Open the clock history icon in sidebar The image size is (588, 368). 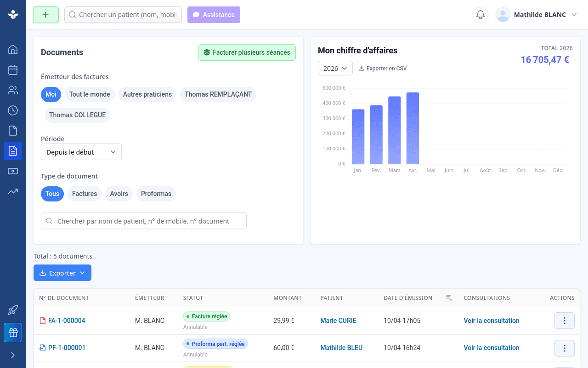[13, 110]
